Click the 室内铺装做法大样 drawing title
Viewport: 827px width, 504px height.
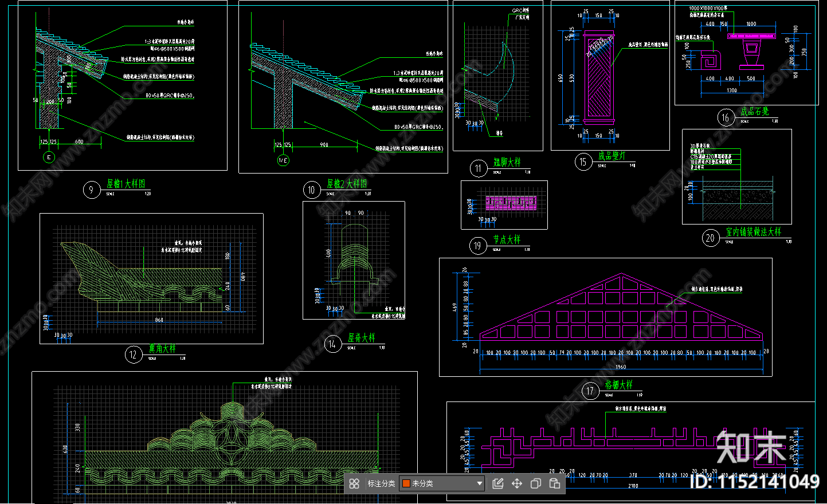pos(754,232)
